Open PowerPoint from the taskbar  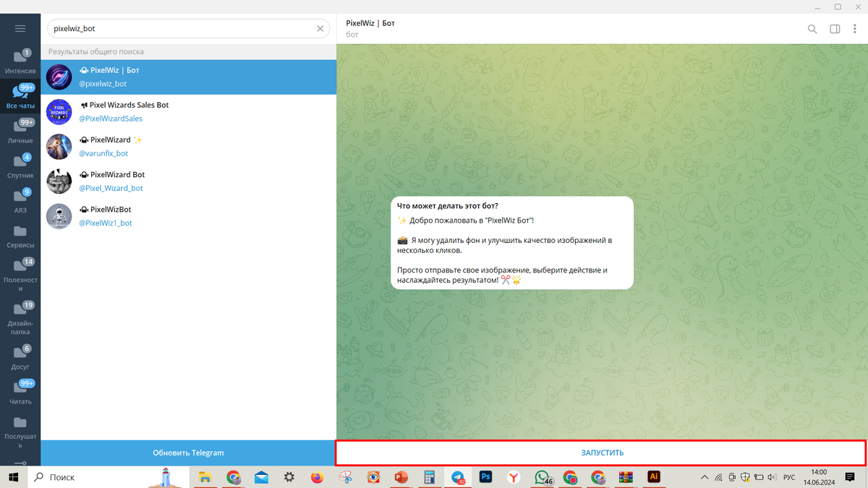(401, 477)
